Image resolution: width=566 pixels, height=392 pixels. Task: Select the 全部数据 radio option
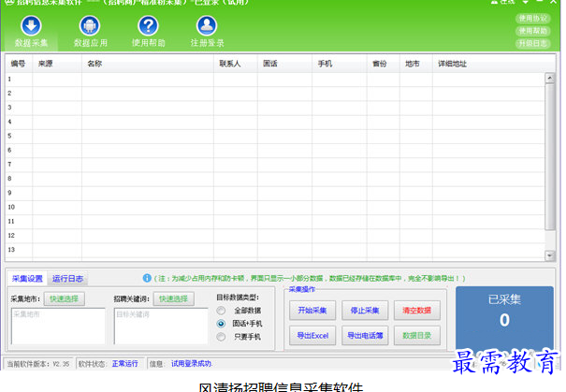(x=221, y=311)
